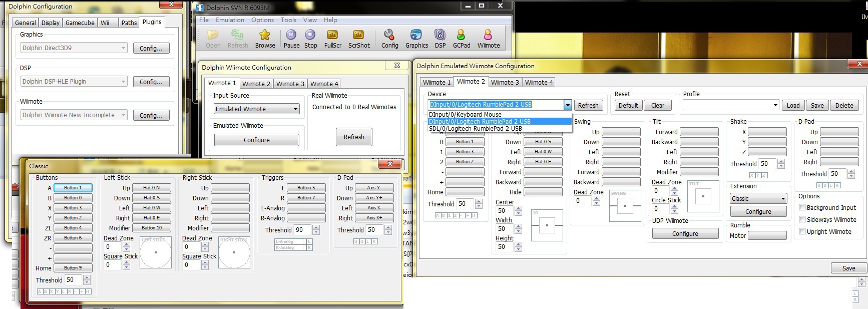Viewport: 868px width, 309px height.
Task: Enable the Upright Wiimote checkbox
Action: pos(802,231)
